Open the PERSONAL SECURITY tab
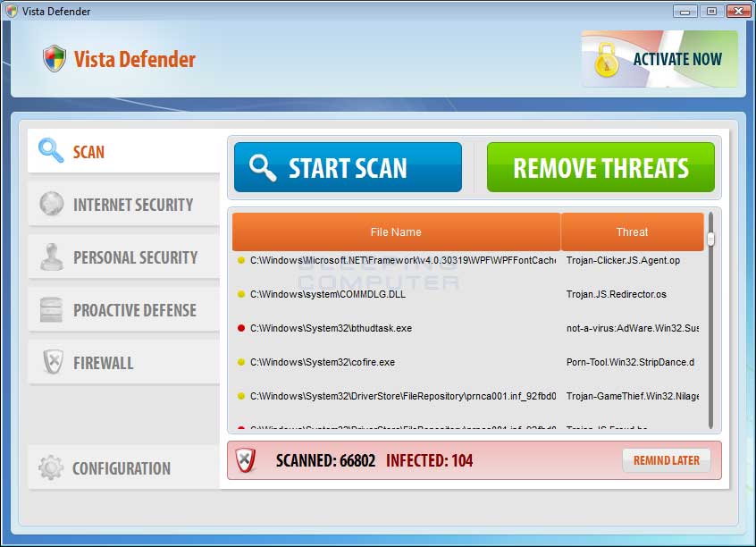Image resolution: width=756 pixels, height=547 pixels. click(x=124, y=257)
